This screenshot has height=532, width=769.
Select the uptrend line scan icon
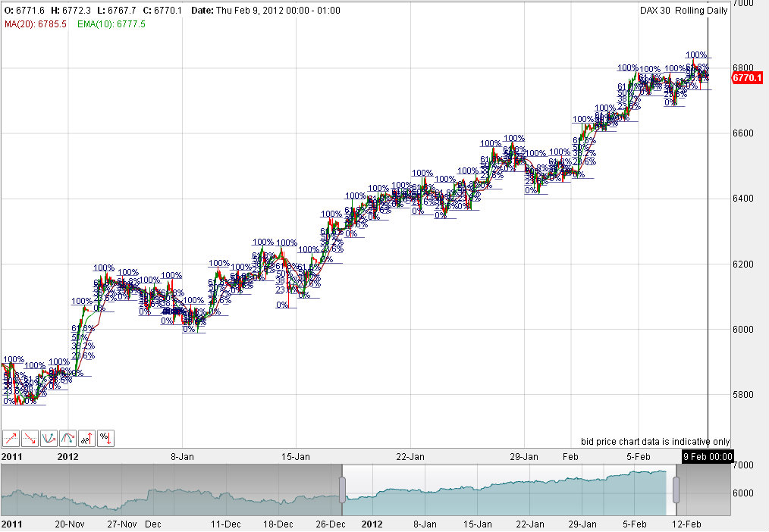coord(10,438)
